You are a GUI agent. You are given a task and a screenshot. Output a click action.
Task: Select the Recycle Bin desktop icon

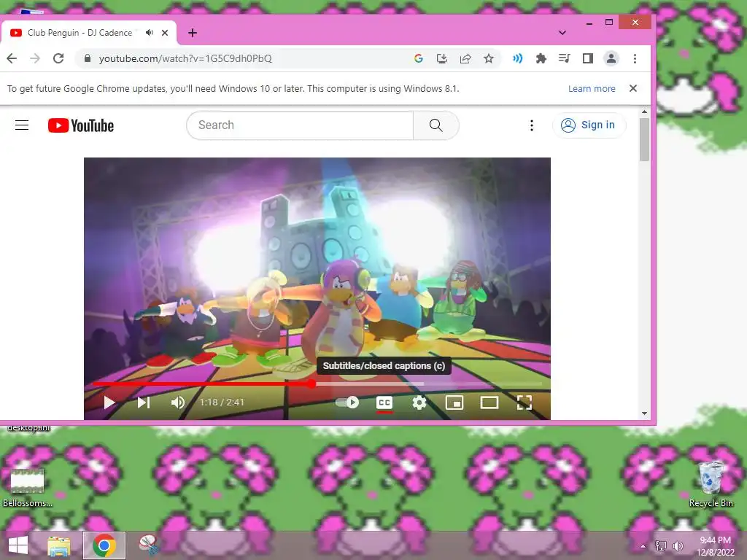[711, 485]
